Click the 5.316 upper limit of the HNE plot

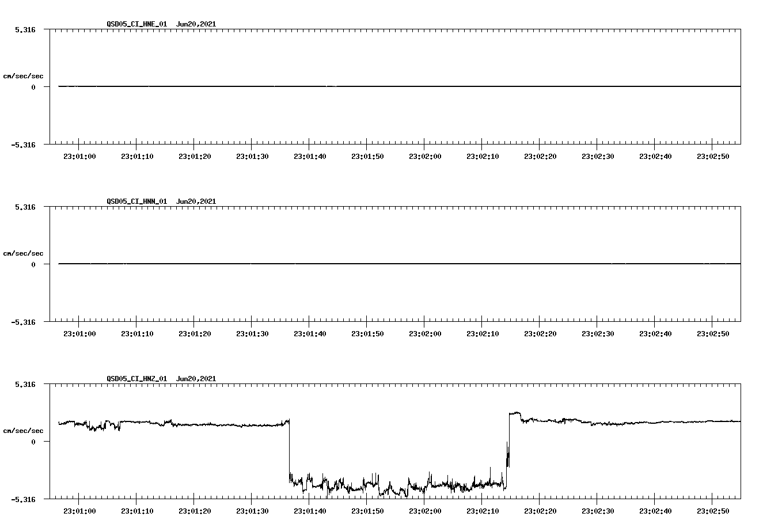tap(25, 29)
